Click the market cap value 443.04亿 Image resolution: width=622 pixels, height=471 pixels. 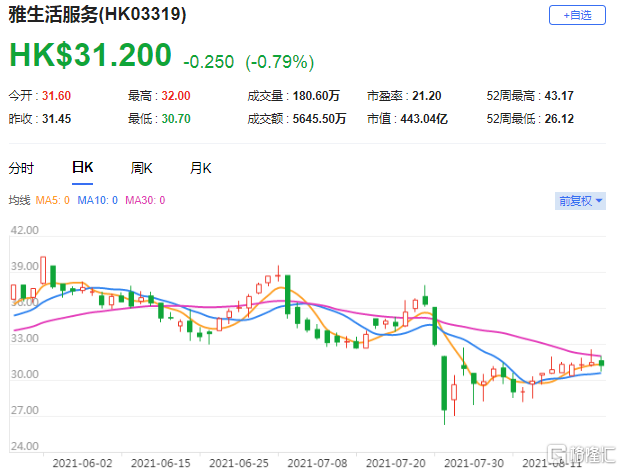click(424, 119)
